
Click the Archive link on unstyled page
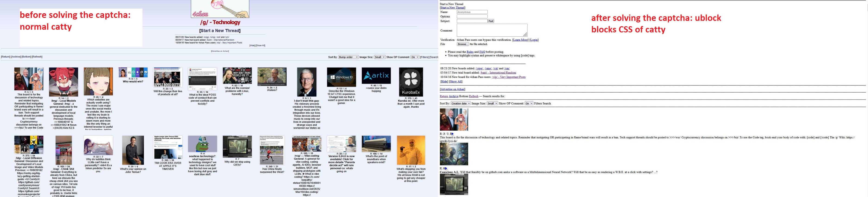(x=454, y=96)
